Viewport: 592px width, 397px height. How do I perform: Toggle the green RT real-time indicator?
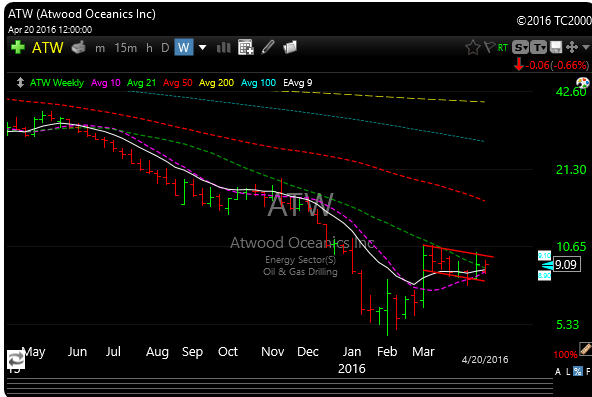coord(503,48)
